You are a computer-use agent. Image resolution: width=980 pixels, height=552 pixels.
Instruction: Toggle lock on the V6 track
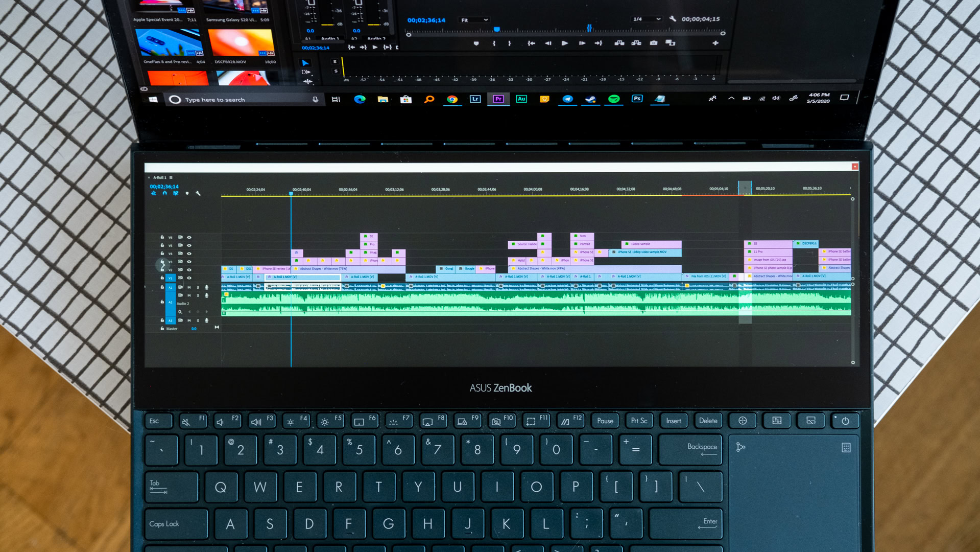click(162, 237)
